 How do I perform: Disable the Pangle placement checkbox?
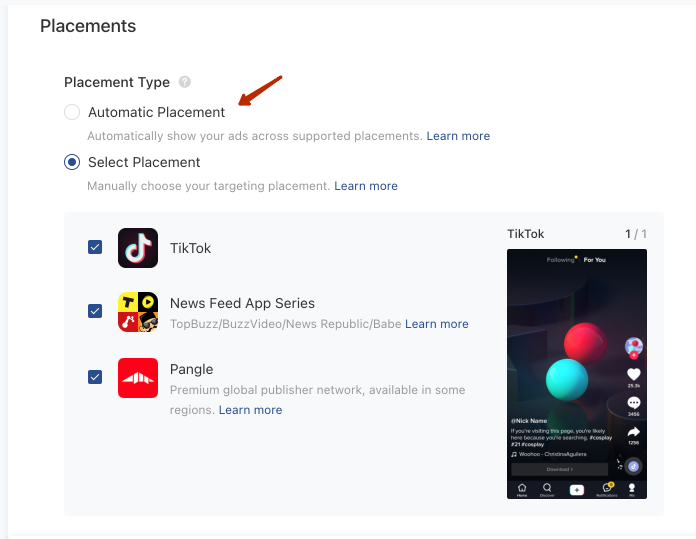tap(95, 377)
